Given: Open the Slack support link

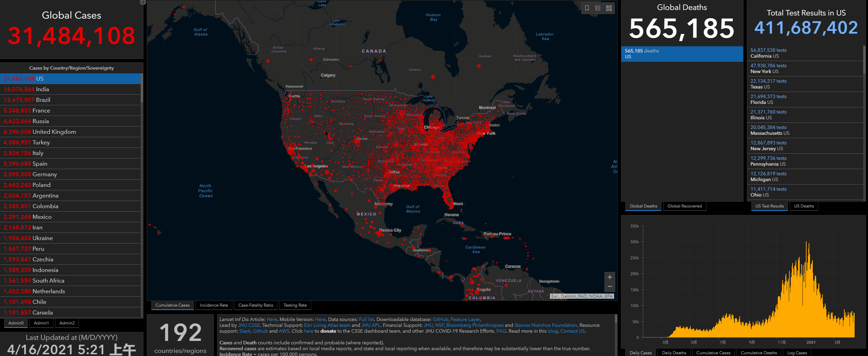Looking at the screenshot, I should 245,331.
